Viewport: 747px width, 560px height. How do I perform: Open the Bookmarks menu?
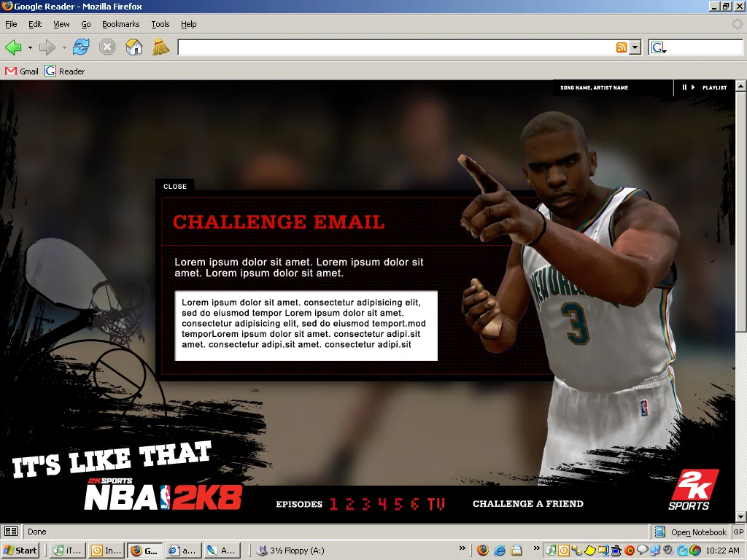tap(121, 24)
